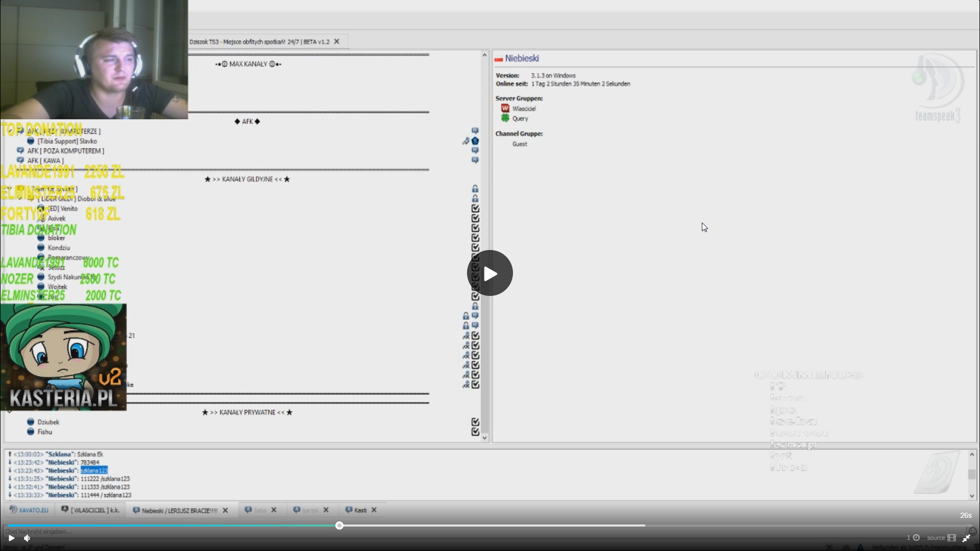The image size is (980, 551).
Task: Open the bartek chat tab
Action: pos(306,510)
